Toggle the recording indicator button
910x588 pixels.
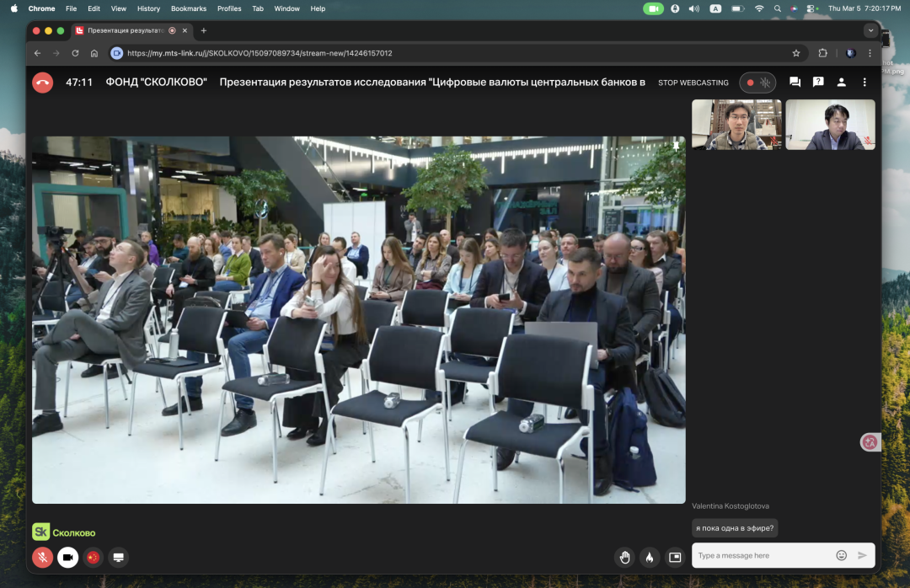[757, 83]
